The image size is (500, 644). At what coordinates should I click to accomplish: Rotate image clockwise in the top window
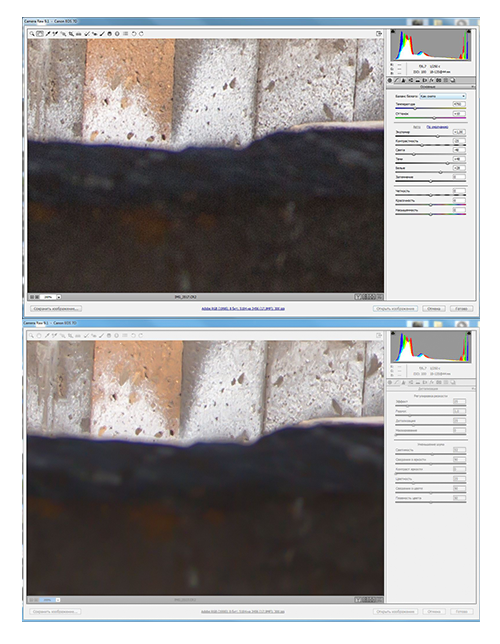(141, 34)
